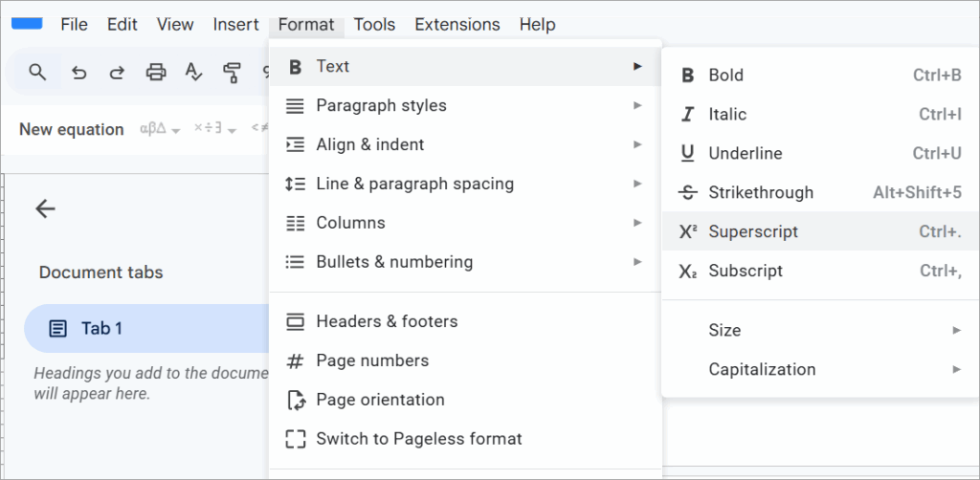Click the search magnifier icon in toolbar
Image resolution: width=980 pixels, height=480 pixels.
point(37,73)
